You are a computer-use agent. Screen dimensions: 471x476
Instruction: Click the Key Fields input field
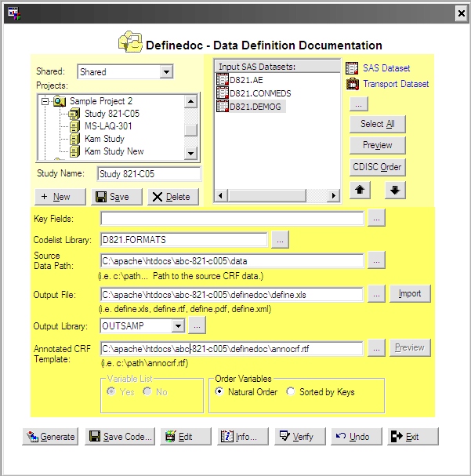(x=232, y=219)
